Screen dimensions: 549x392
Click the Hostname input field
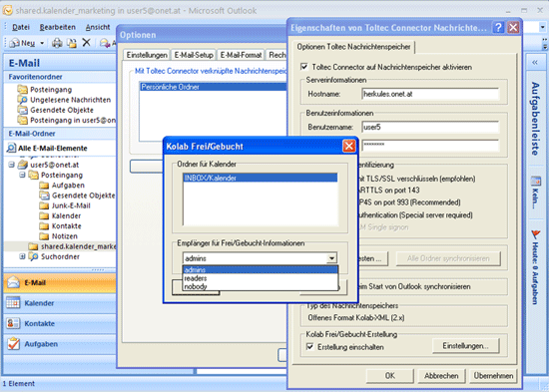point(430,94)
